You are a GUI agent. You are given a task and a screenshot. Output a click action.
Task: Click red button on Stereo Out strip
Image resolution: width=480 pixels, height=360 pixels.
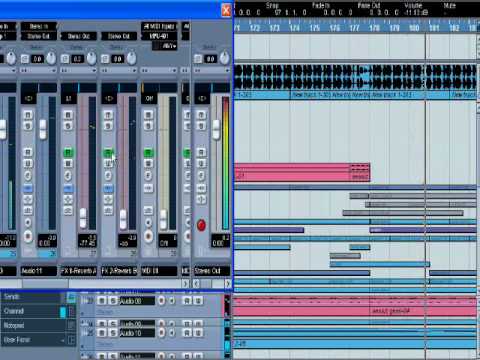201,225
